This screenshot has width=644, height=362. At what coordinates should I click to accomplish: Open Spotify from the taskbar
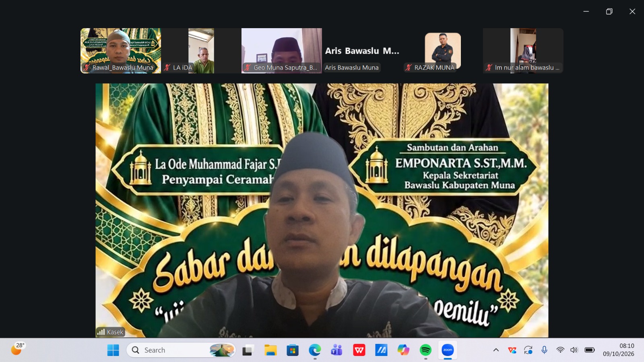(x=425, y=350)
